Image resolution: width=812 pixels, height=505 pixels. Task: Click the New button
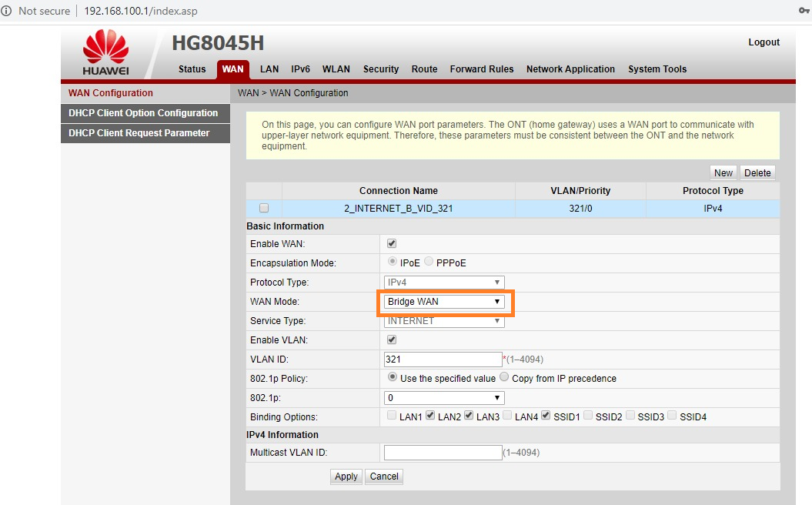pos(723,173)
